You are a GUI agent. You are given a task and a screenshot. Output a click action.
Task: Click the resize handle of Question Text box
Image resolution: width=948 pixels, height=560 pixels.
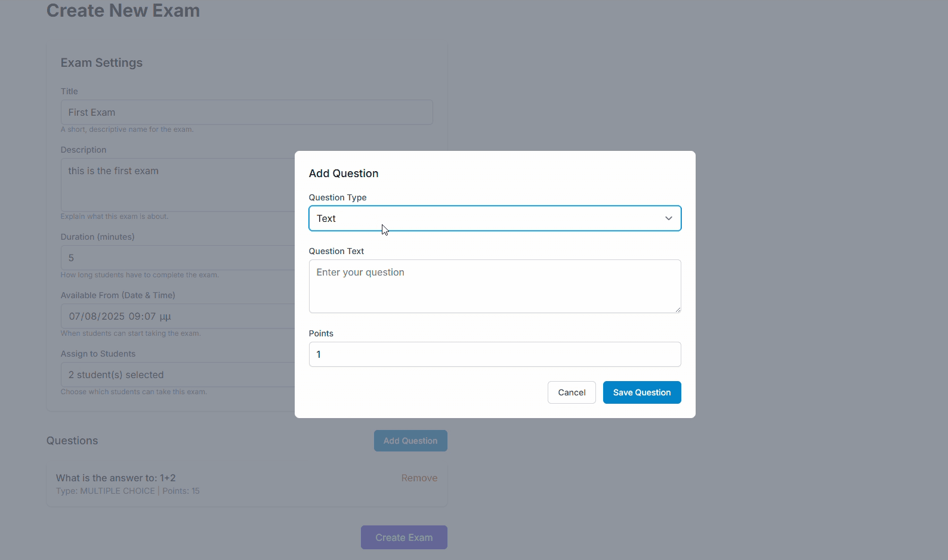pos(677,309)
